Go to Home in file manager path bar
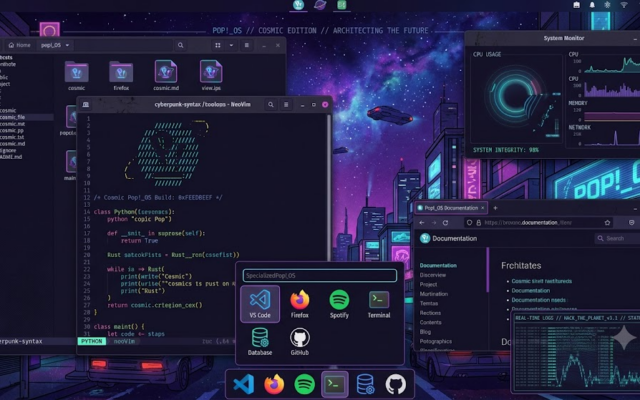Image resolution: width=640 pixels, height=400 pixels. point(20,45)
